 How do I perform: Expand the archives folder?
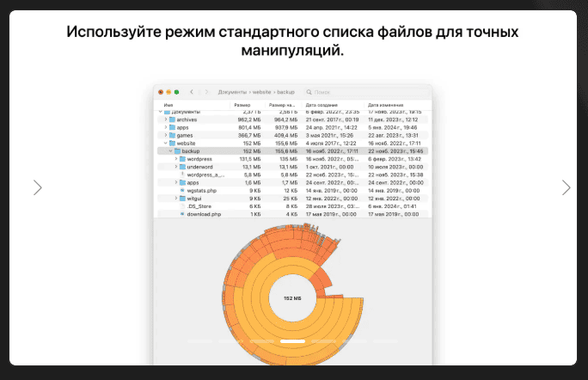pos(166,120)
